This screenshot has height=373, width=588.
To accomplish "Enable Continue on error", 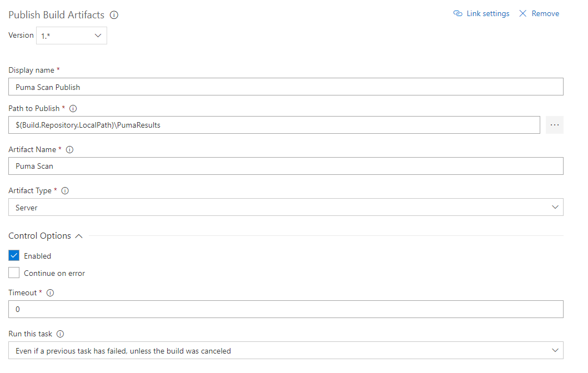I will (x=14, y=273).
